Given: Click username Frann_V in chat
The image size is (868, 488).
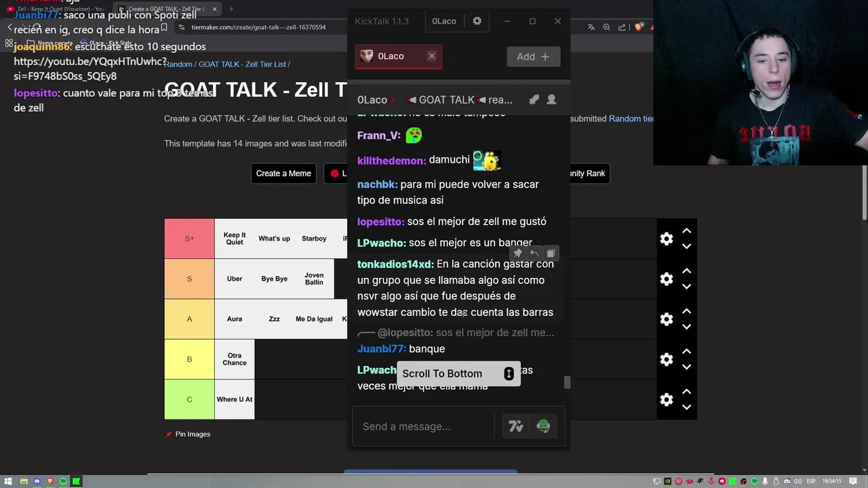Looking at the screenshot, I should click(379, 136).
